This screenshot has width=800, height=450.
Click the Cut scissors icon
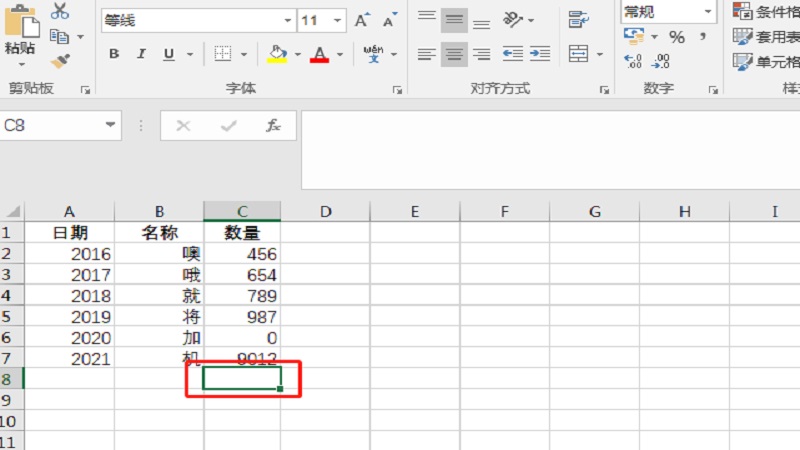point(60,12)
